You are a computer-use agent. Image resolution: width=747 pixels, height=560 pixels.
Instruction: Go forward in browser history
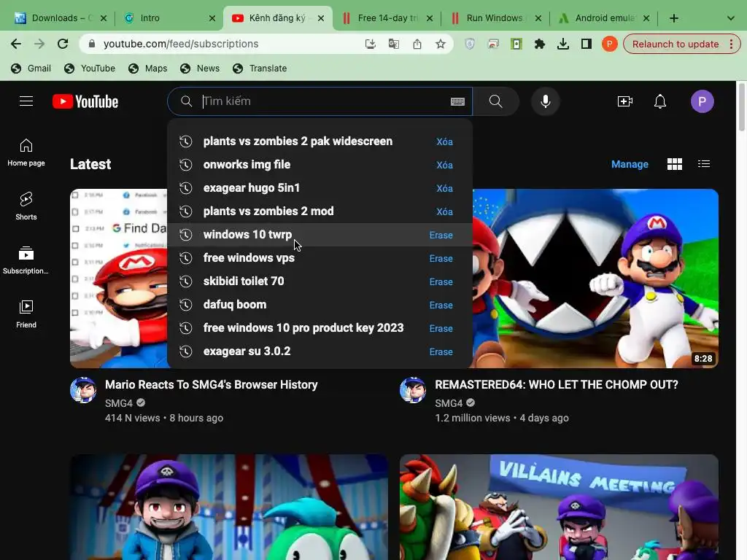[39, 44]
